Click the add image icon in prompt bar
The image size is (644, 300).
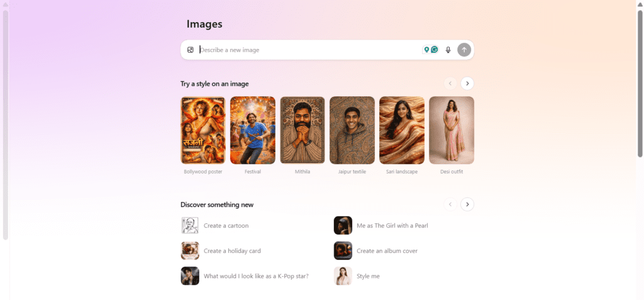(191, 50)
